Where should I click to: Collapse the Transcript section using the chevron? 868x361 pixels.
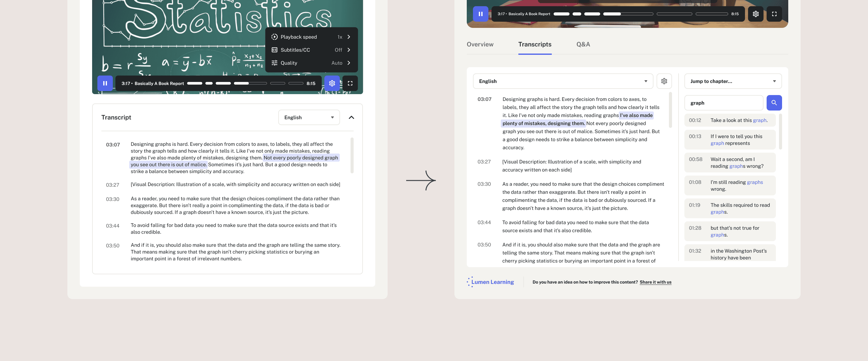coord(351,117)
